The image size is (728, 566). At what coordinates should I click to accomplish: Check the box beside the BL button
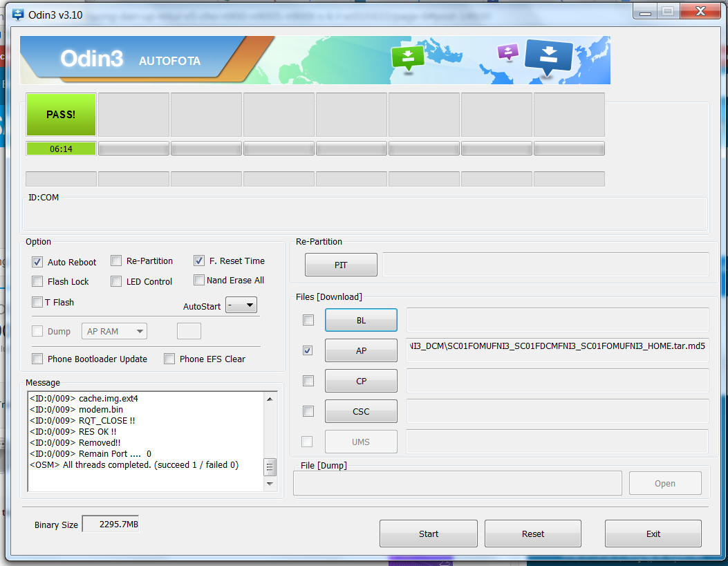pyautogui.click(x=308, y=320)
